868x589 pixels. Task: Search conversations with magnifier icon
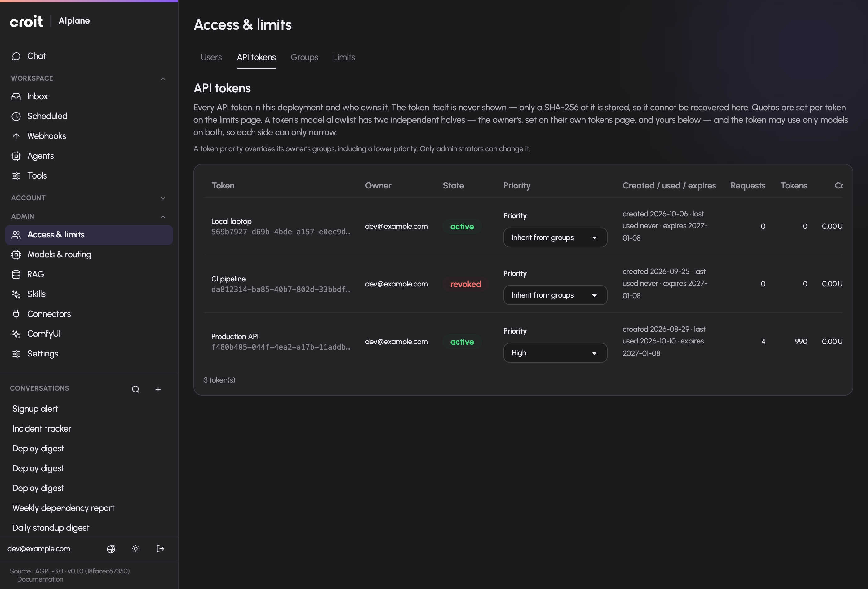coord(135,389)
